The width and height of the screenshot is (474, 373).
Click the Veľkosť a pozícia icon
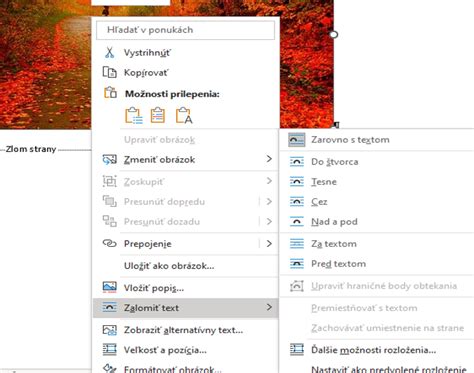[109, 350]
